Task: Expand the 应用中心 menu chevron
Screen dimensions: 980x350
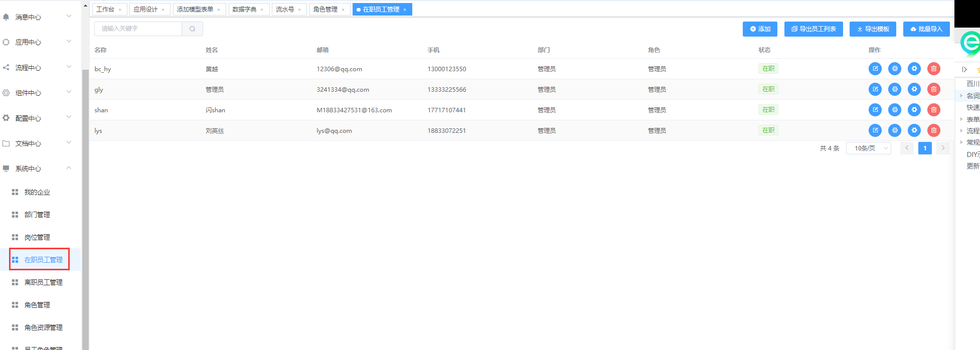Action: [69, 42]
